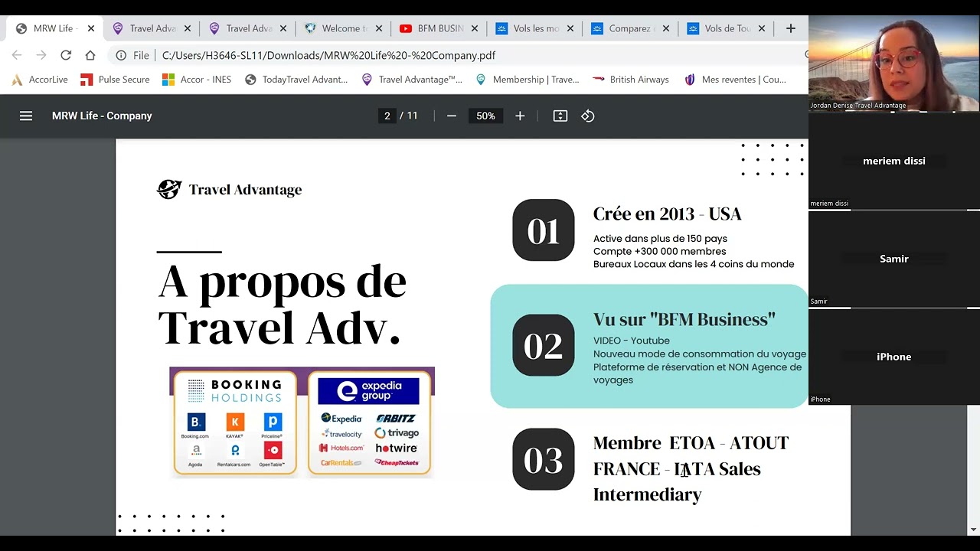Open the browser home page icon
The height and width of the screenshot is (551, 980).
tap(90, 55)
